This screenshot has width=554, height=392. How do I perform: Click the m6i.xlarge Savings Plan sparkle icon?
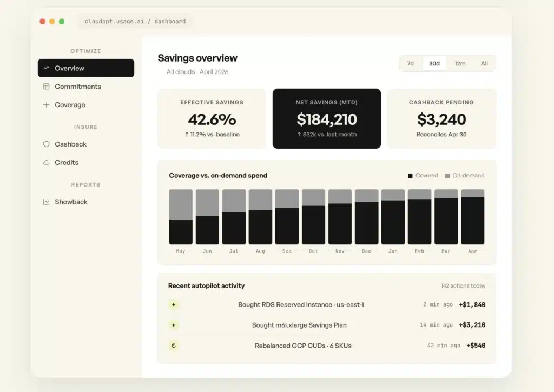coord(174,325)
